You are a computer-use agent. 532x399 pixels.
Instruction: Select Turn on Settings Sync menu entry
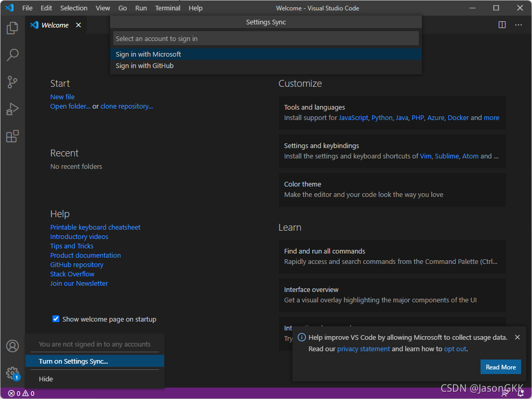click(95, 362)
